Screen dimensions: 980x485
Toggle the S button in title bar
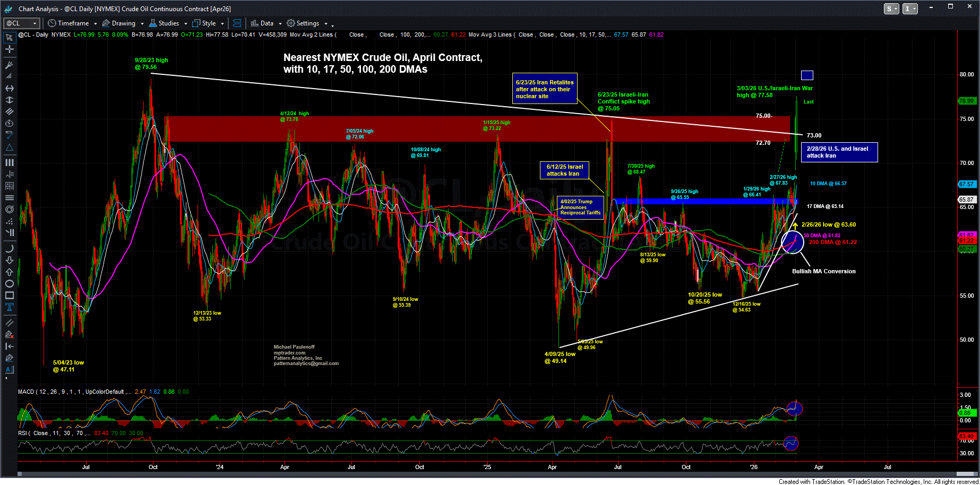(x=891, y=8)
